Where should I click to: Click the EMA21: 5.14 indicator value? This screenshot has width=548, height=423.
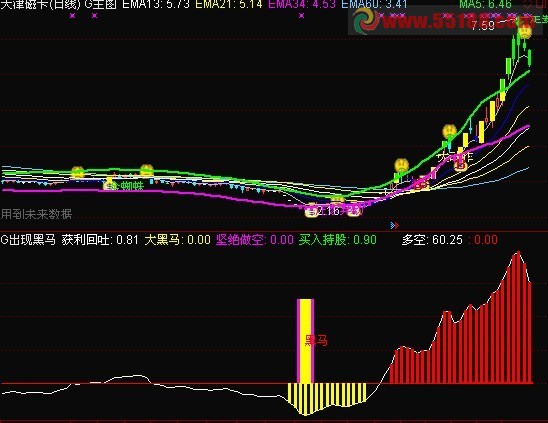(x=229, y=4)
